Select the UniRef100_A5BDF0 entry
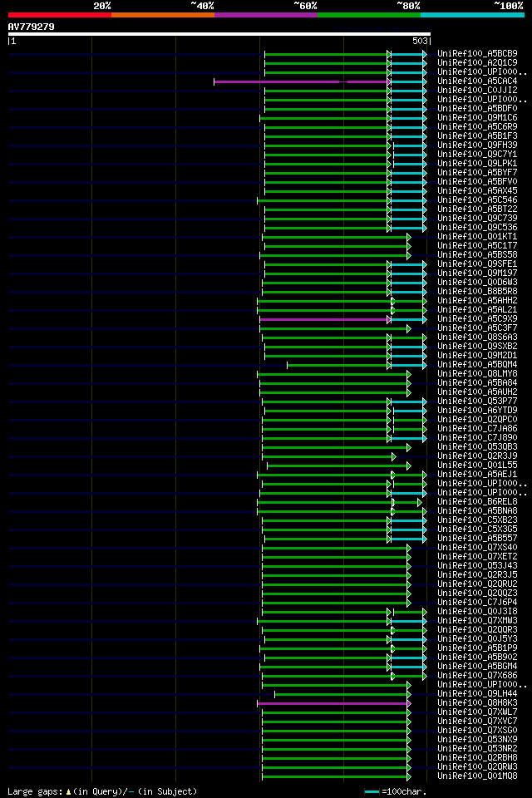Screen dimensions: 532x798 [477, 108]
